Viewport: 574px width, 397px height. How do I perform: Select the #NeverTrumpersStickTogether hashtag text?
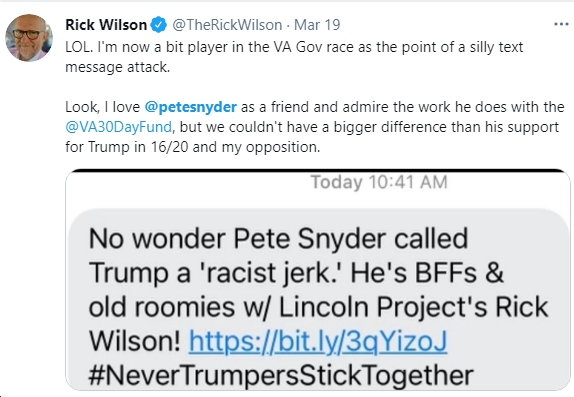281,375
